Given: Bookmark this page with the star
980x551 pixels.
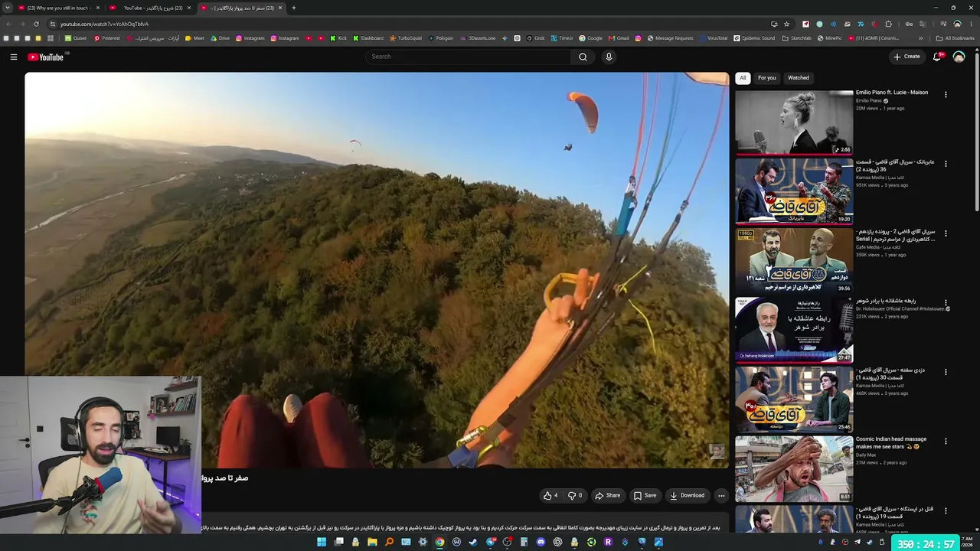Looking at the screenshot, I should point(786,24).
